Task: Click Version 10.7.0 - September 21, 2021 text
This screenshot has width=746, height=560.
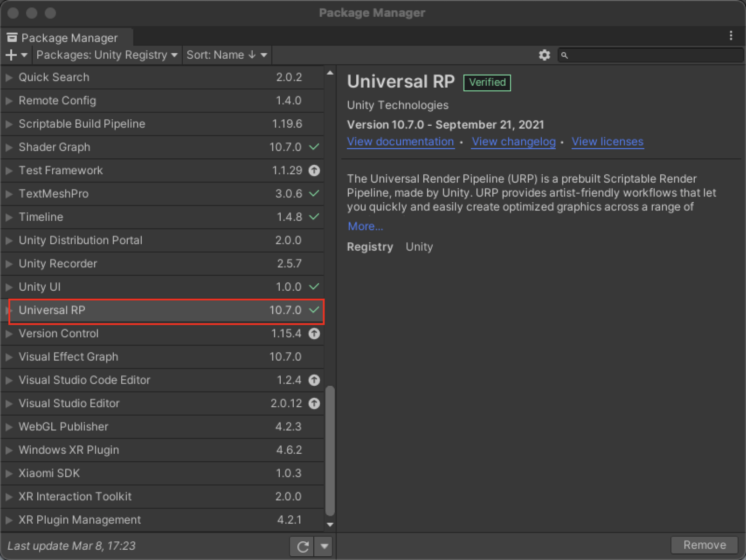Action: click(x=445, y=125)
